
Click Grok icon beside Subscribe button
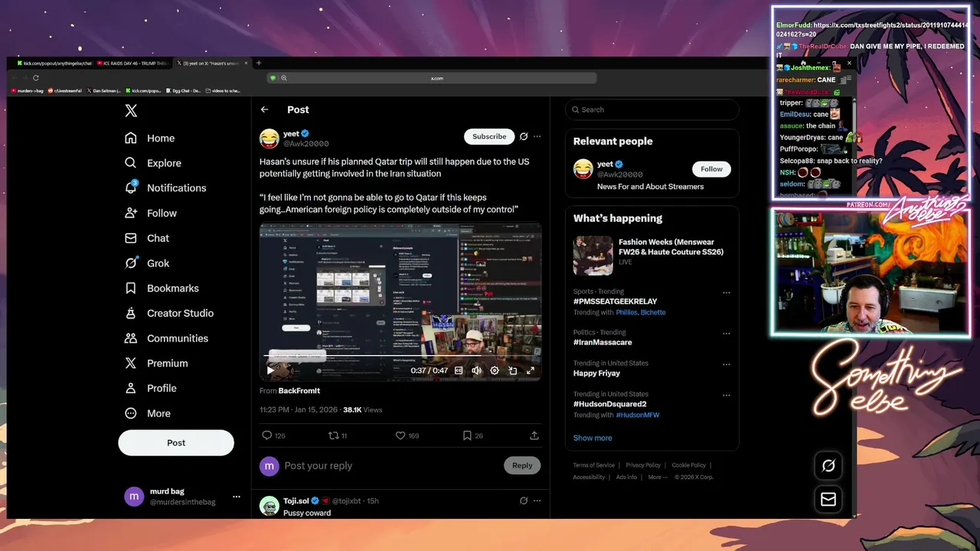click(x=524, y=136)
